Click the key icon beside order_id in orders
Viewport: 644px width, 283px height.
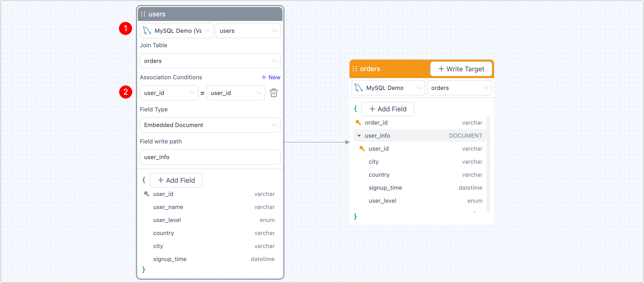click(358, 122)
